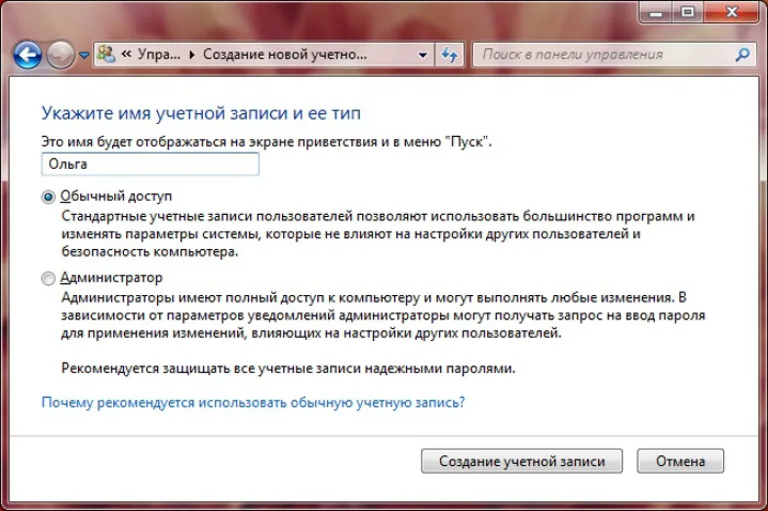Maximize the control panel window
The height and width of the screenshot is (511, 768).
click(x=688, y=12)
